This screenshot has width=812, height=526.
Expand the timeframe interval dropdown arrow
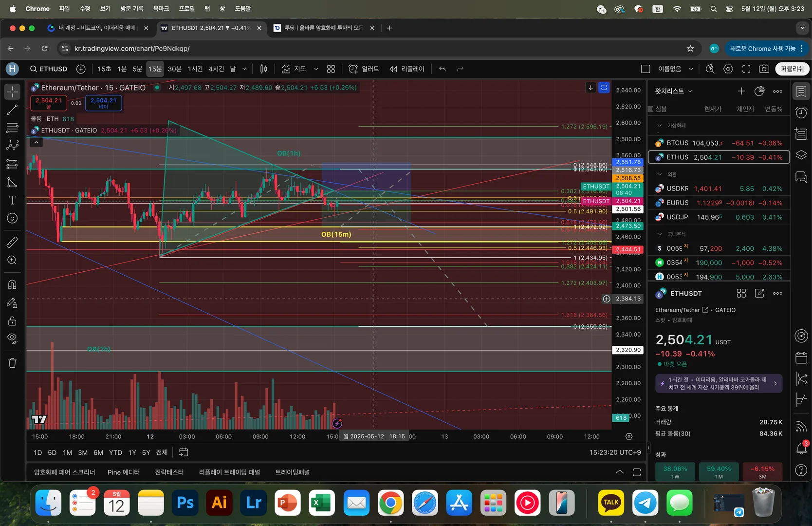tap(244, 69)
